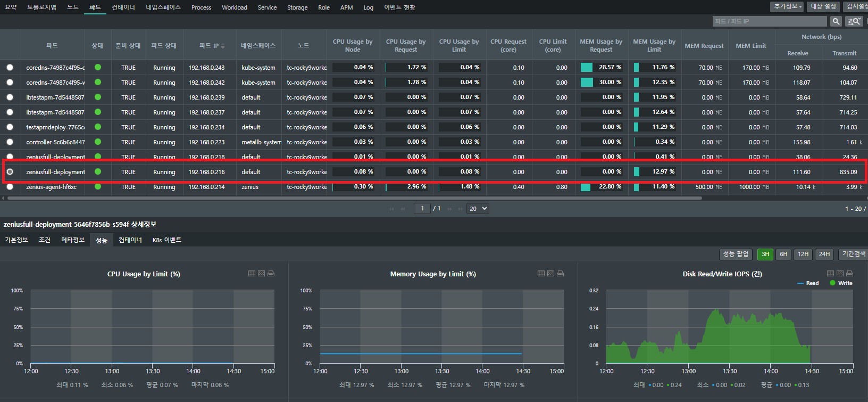The width and height of the screenshot is (868, 402).
Task: Click the 감시설정 button
Action: [856, 6]
